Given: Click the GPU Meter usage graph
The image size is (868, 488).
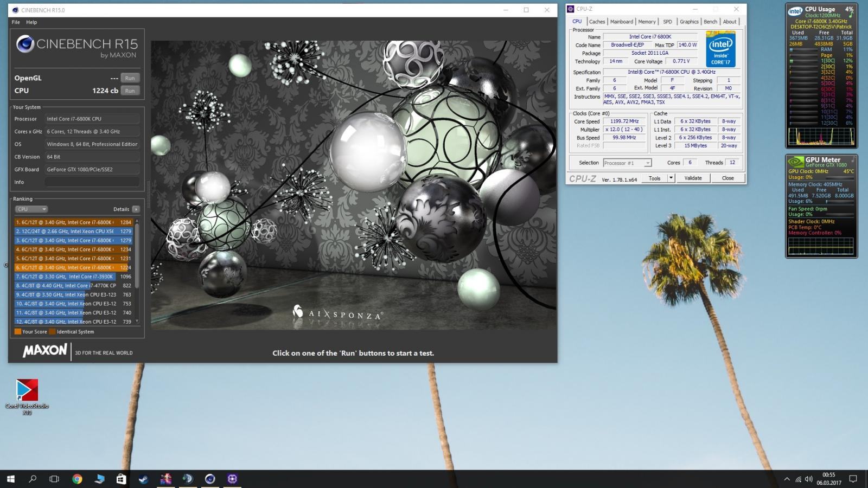Looking at the screenshot, I should tap(821, 246).
